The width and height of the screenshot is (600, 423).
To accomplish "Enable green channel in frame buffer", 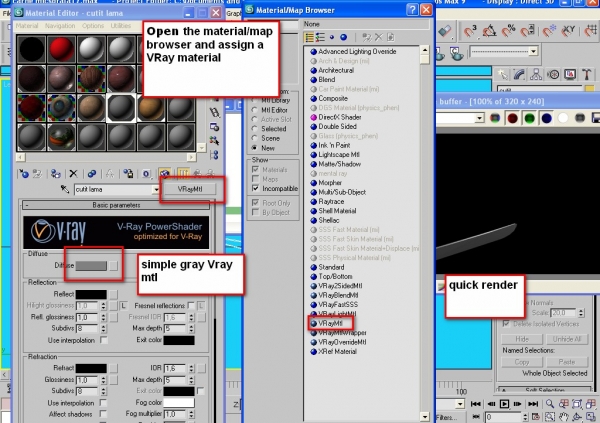I will point(529,118).
